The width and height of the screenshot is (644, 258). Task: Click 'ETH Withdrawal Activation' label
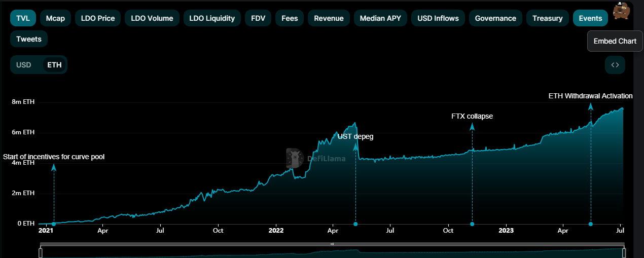pyautogui.click(x=591, y=96)
